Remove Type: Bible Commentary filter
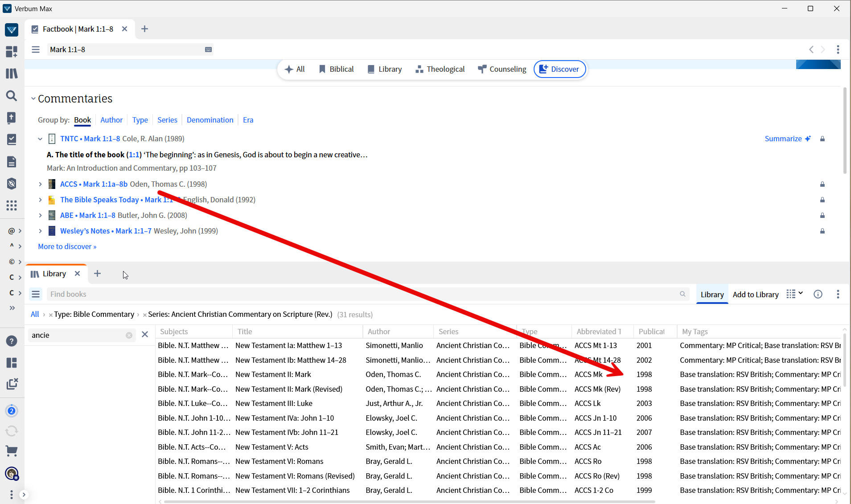 coord(51,315)
